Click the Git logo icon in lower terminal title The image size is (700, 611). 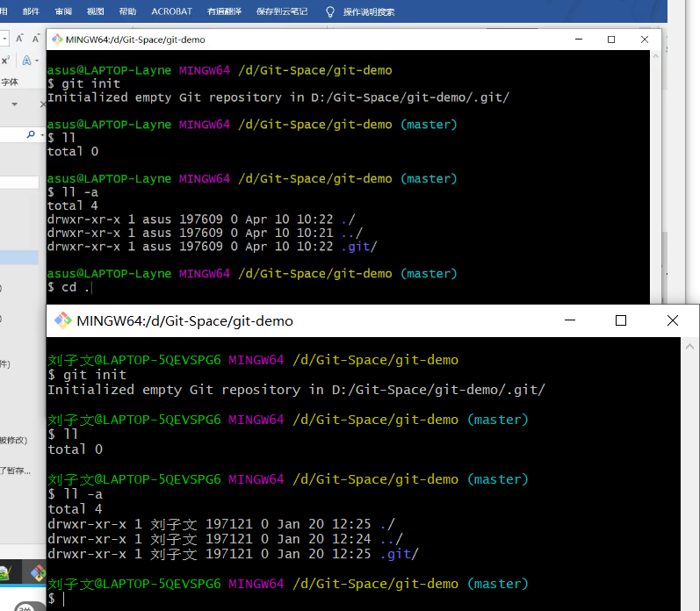[x=63, y=320]
